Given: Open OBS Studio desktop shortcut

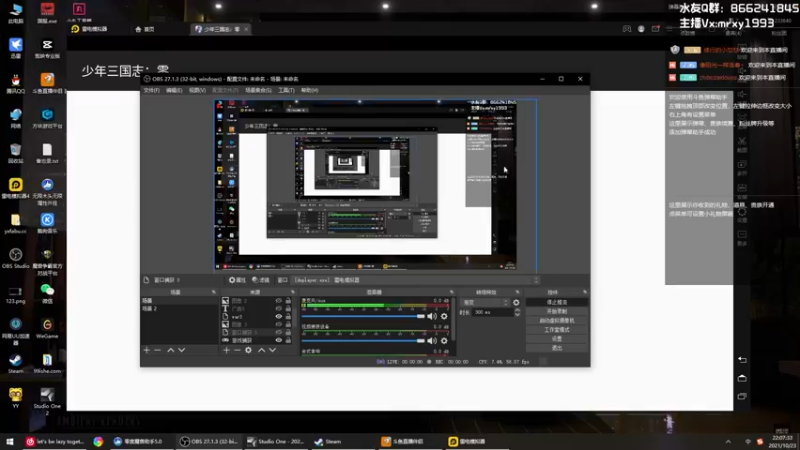Looking at the screenshot, I should (x=15, y=258).
